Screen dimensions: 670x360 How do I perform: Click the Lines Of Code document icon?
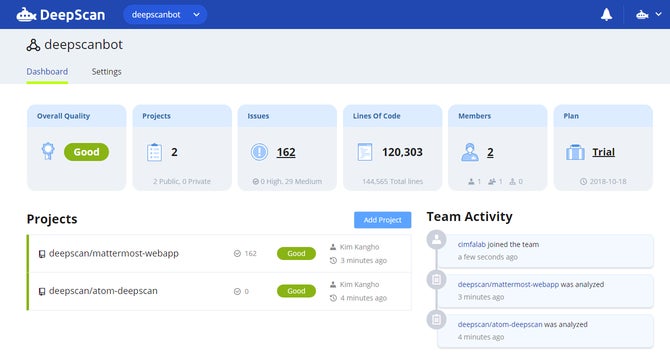[x=365, y=152]
